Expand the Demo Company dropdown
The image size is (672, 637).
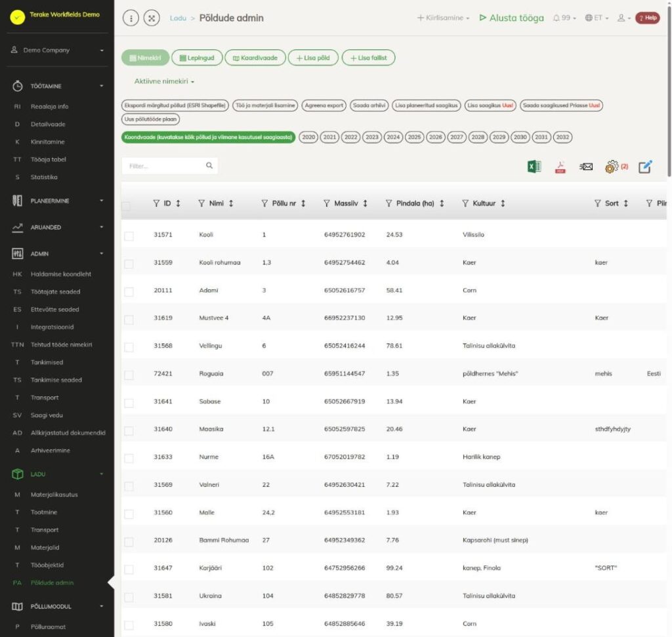tap(58, 50)
